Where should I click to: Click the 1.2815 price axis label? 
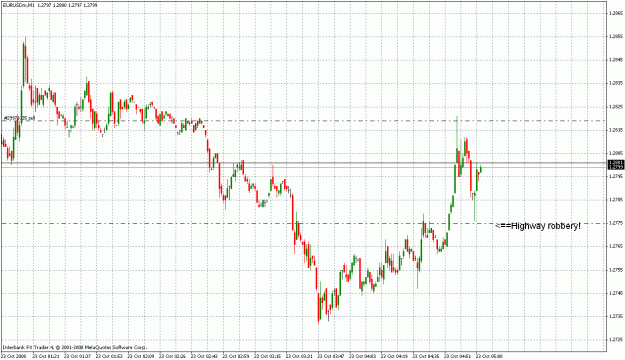coord(616,130)
